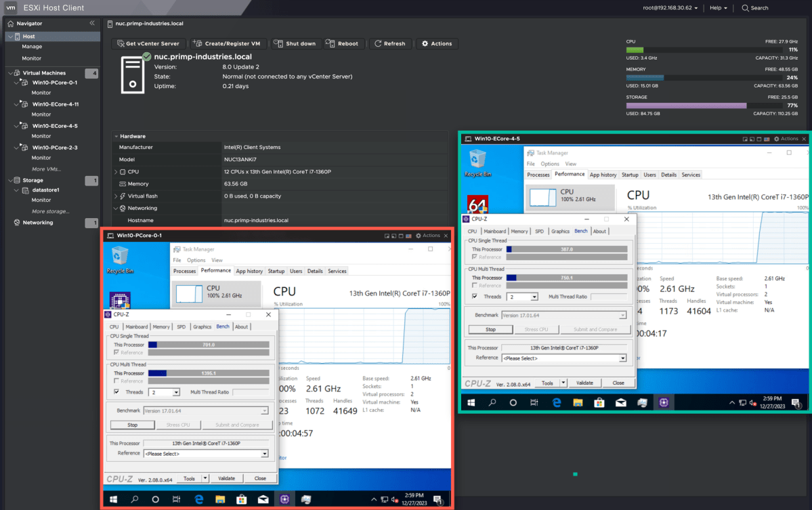Viewport: 812px width, 510px height.
Task: Click the Win10-PCore-0-1 VM icon in Navigator
Action: pos(24,83)
